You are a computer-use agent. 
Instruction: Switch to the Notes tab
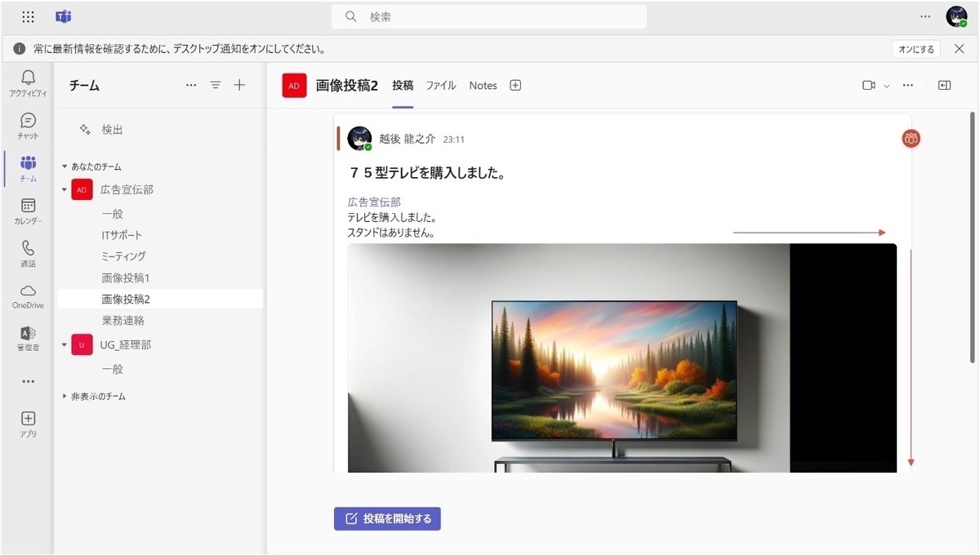point(483,85)
